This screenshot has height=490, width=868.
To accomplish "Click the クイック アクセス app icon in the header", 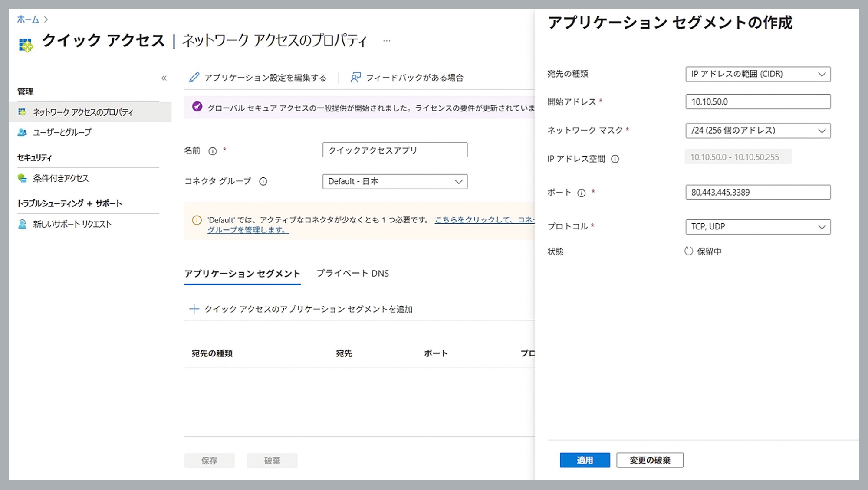I will (x=25, y=43).
